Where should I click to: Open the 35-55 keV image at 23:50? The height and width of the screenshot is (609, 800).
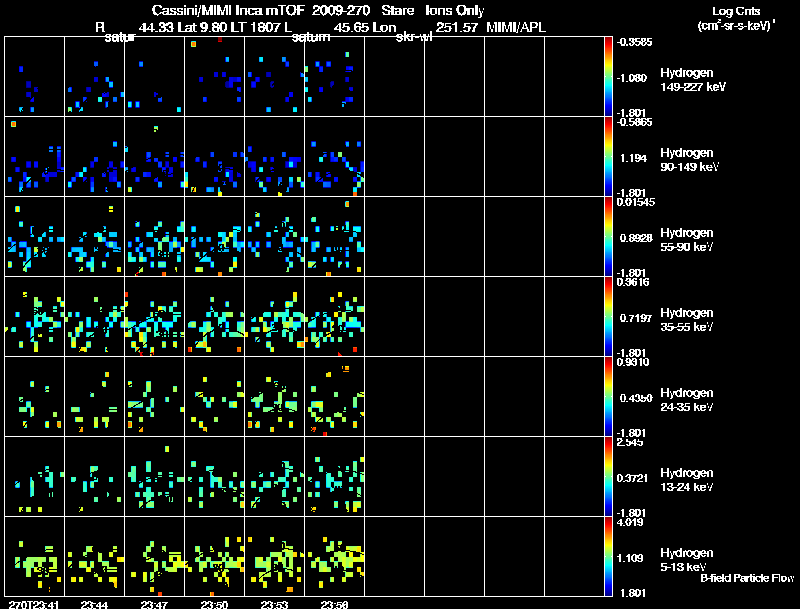[x=214, y=317]
